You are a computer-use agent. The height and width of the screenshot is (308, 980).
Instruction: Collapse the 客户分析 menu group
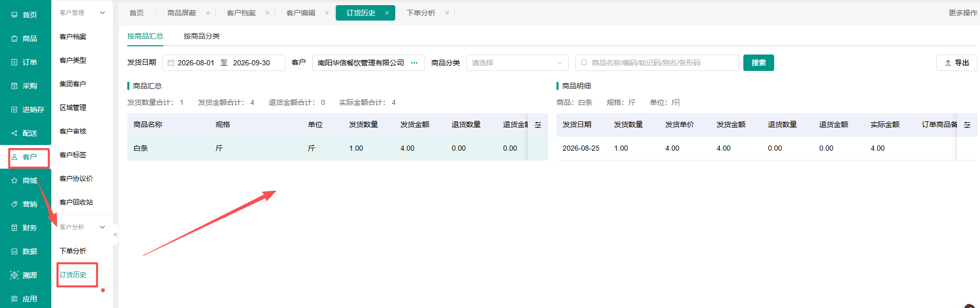tap(102, 227)
